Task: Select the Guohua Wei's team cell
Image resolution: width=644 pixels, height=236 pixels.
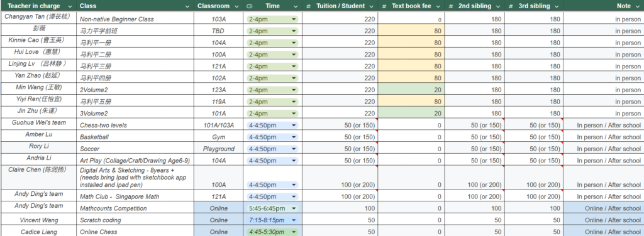Action: (x=38, y=124)
